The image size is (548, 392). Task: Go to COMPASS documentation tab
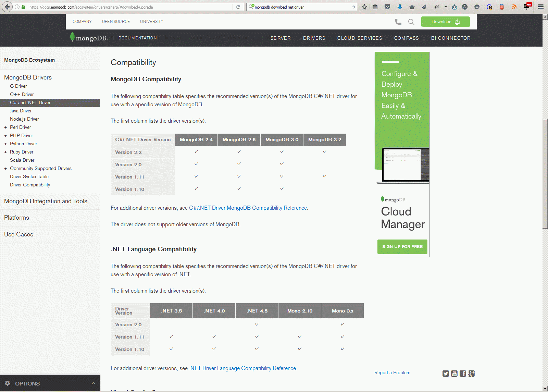coord(407,38)
